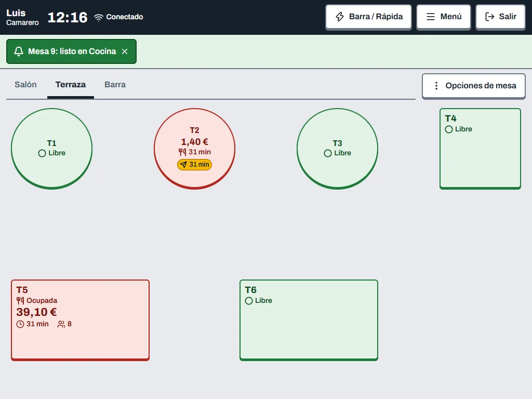
Task: Select free table T4
Action: [x=480, y=149]
